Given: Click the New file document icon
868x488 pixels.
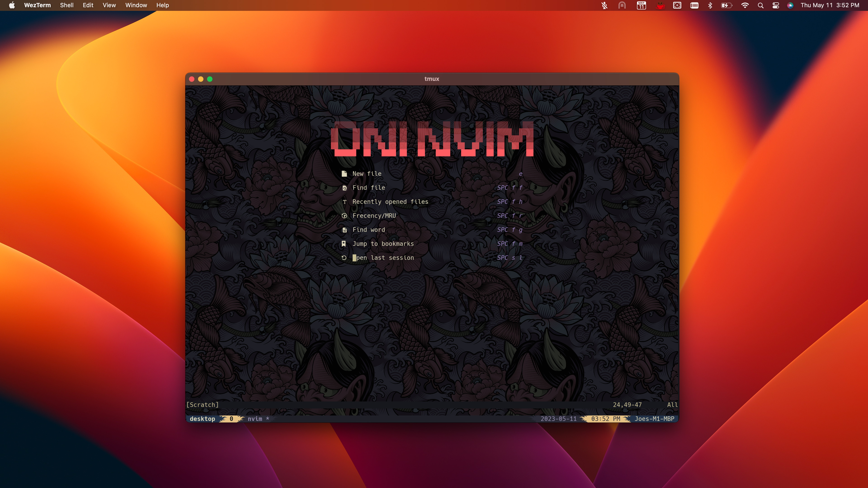Looking at the screenshot, I should click(344, 174).
